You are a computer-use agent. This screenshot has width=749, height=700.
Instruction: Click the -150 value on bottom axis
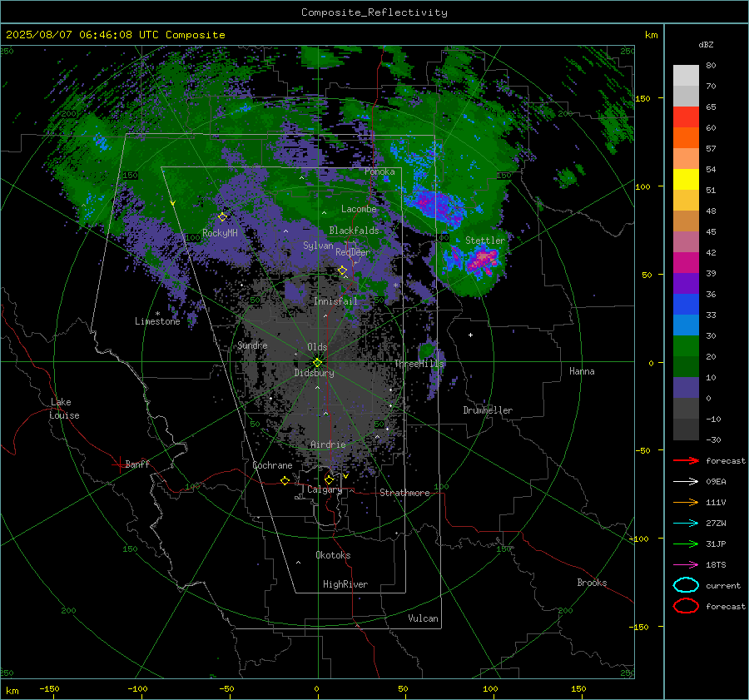[x=49, y=688]
